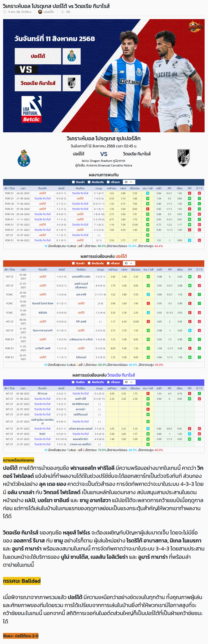Click the Porto summary line with 60.0%

[104, 365]
